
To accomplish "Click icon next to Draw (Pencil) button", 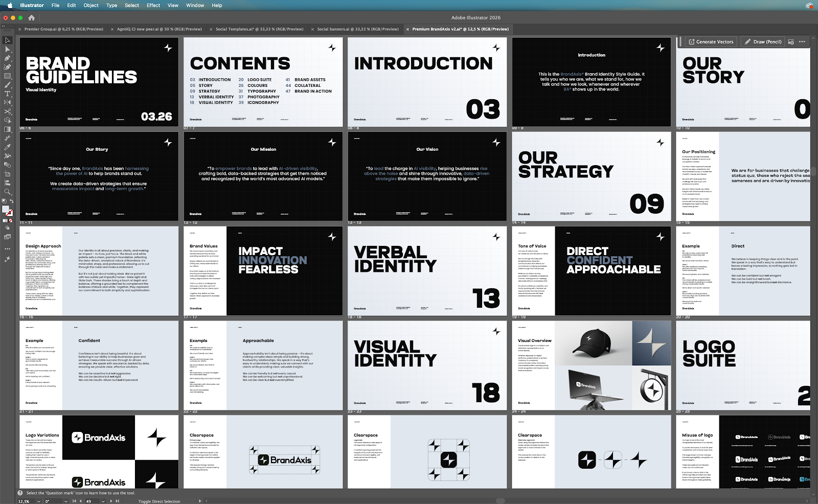I will pos(791,42).
